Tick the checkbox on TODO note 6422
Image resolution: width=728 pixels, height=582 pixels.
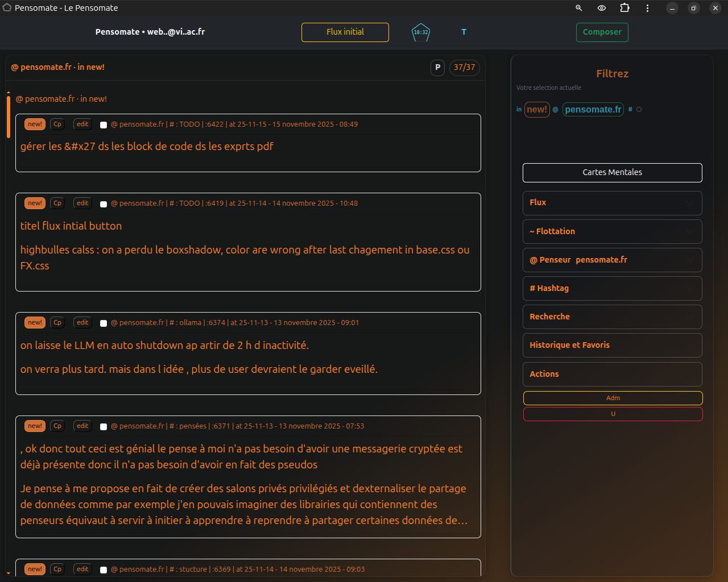(104, 125)
